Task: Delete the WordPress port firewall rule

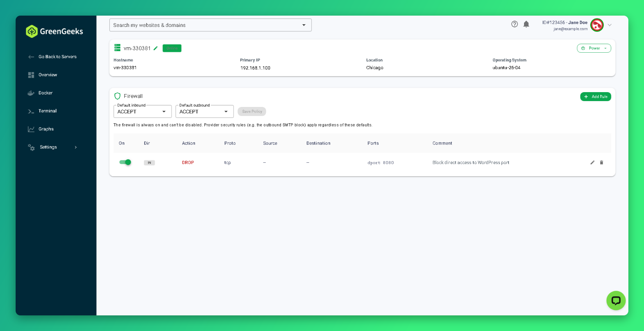Action: [601, 162]
